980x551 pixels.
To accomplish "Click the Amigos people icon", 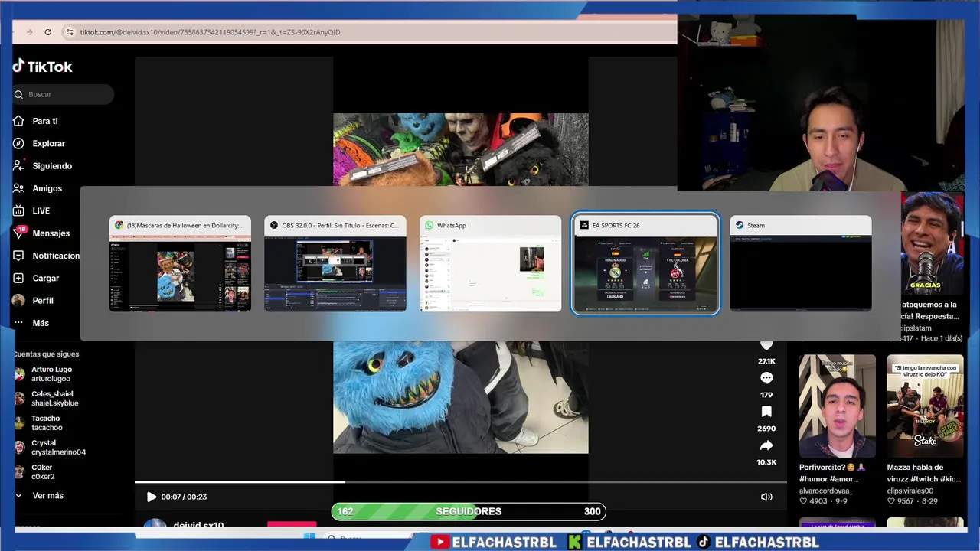I will point(18,188).
